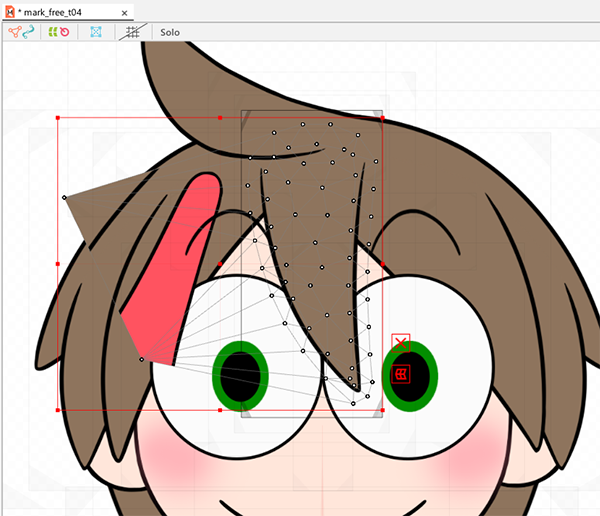Viewport: 600px width, 516px height.
Task: Close the mark_free_t04 tab
Action: pyautogui.click(x=124, y=13)
